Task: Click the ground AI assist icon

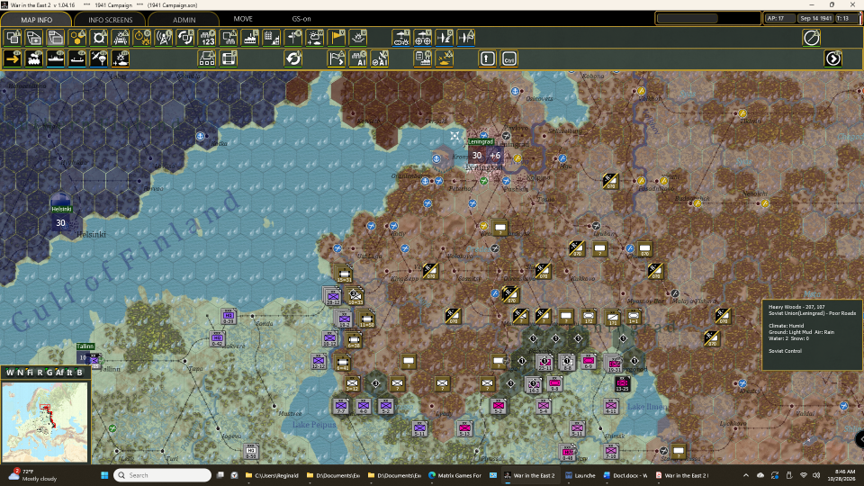Action: click(x=358, y=58)
